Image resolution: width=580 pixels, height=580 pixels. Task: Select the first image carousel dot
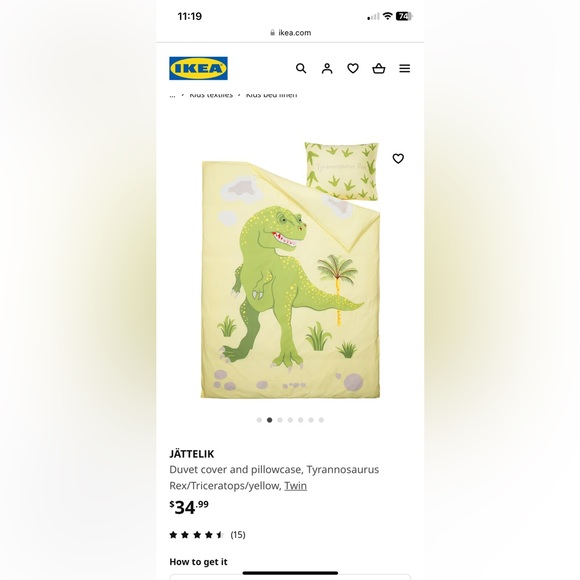click(259, 420)
